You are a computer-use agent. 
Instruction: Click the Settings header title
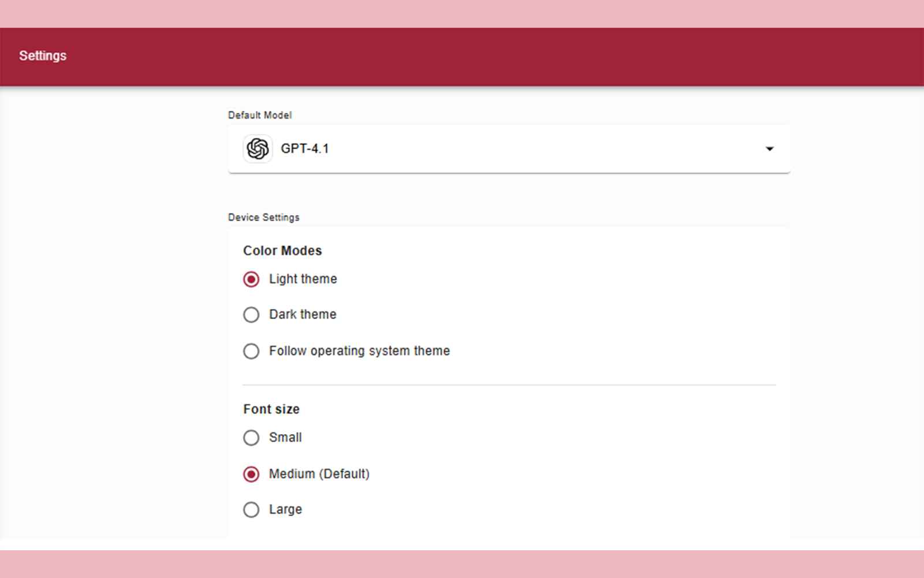click(42, 55)
